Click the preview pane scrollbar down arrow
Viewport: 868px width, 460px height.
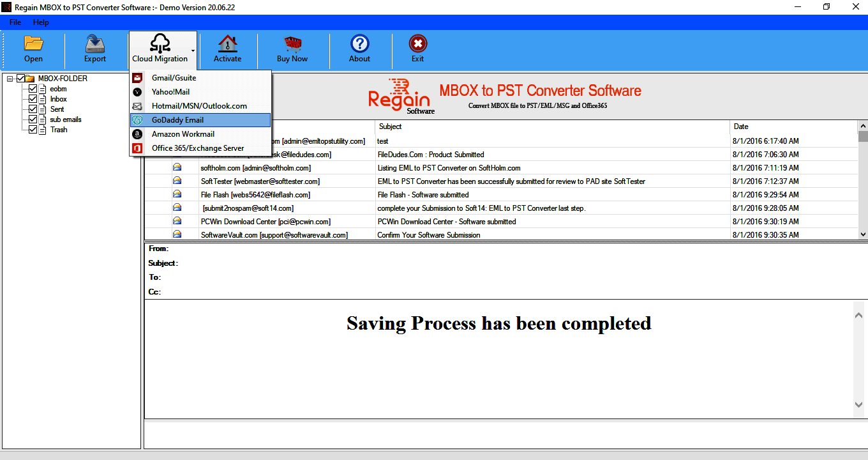pyautogui.click(x=858, y=404)
